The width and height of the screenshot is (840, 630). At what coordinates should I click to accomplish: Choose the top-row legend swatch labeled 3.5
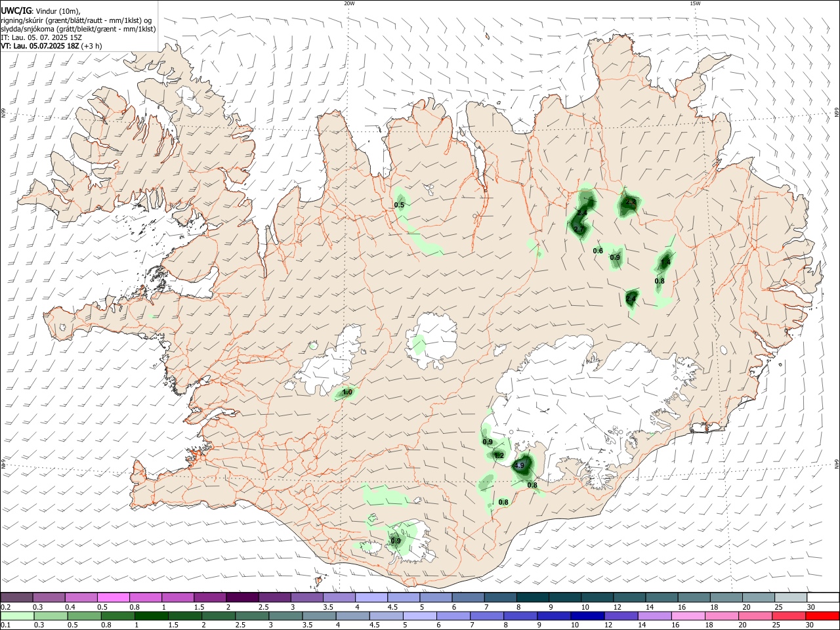pyautogui.click(x=339, y=598)
